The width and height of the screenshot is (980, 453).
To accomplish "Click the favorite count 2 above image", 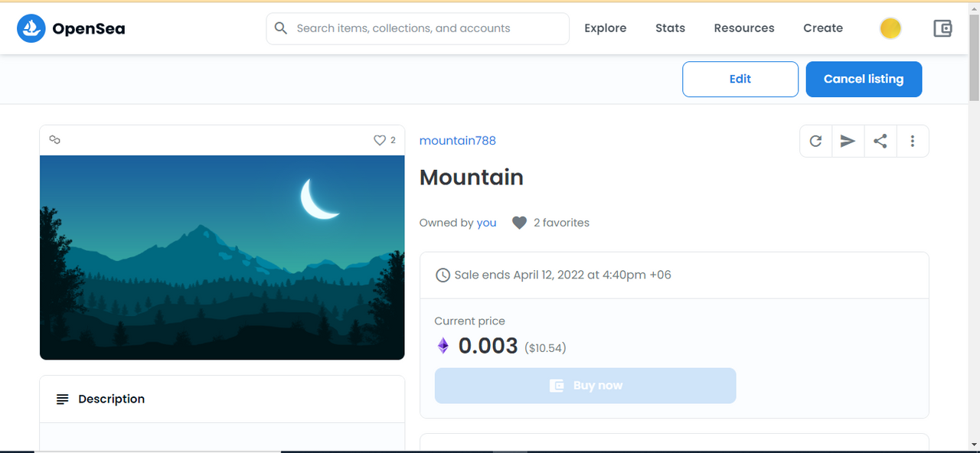I will (x=394, y=140).
